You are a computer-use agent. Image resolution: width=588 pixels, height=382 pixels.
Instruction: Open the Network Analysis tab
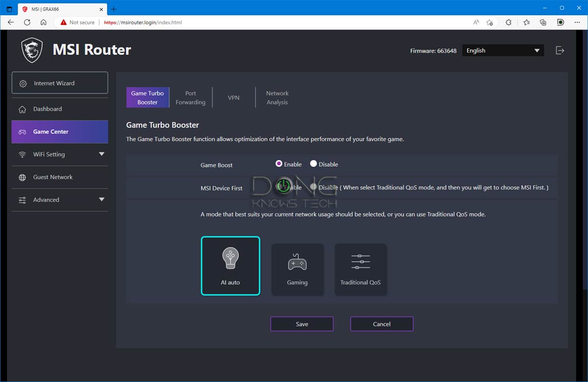point(277,98)
